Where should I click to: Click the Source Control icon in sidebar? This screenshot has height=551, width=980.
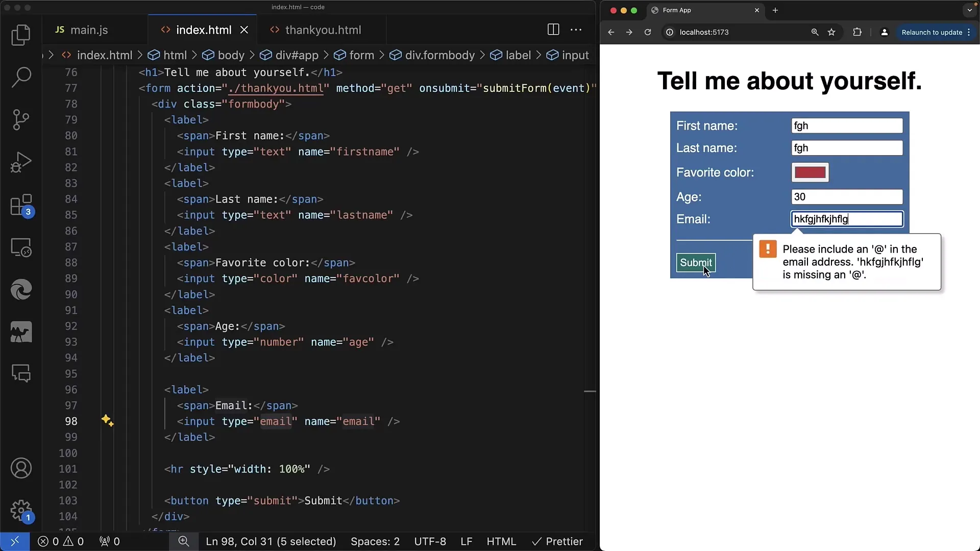[x=21, y=120]
